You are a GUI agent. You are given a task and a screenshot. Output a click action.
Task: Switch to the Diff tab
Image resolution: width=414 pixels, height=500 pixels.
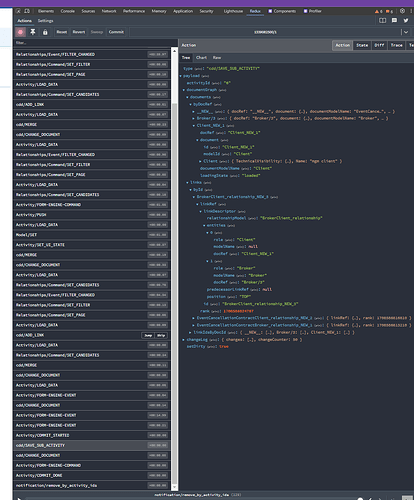tap(379, 45)
